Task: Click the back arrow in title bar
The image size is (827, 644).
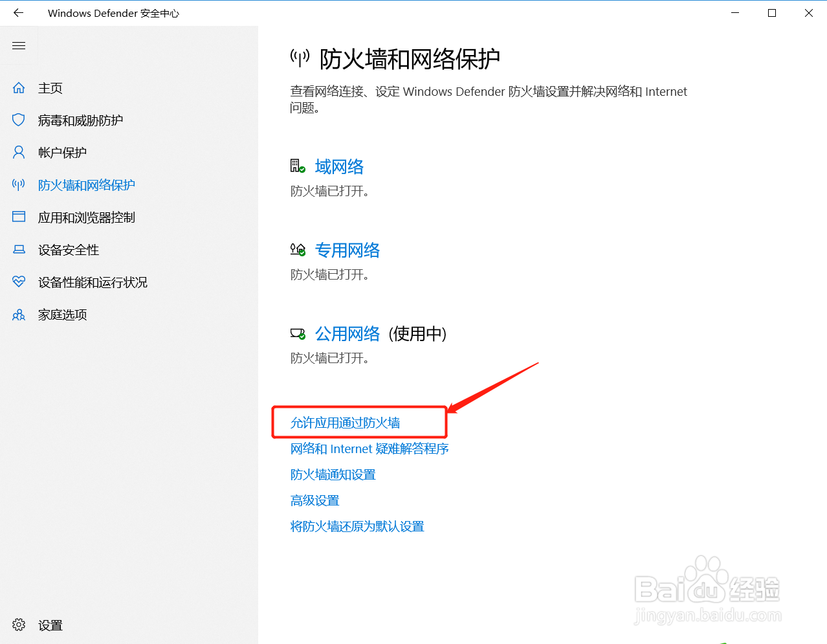Action: pos(18,13)
